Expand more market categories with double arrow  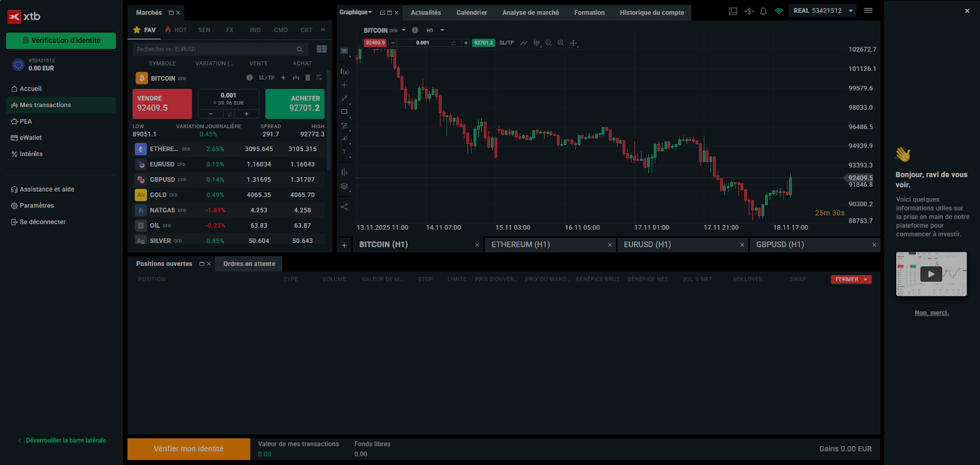(323, 29)
